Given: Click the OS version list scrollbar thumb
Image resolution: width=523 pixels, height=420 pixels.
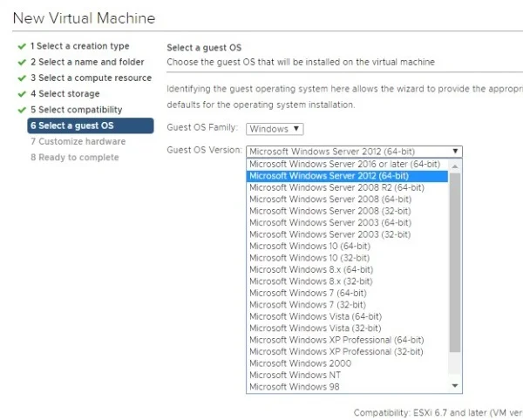Looking at the screenshot, I should click(x=455, y=262).
